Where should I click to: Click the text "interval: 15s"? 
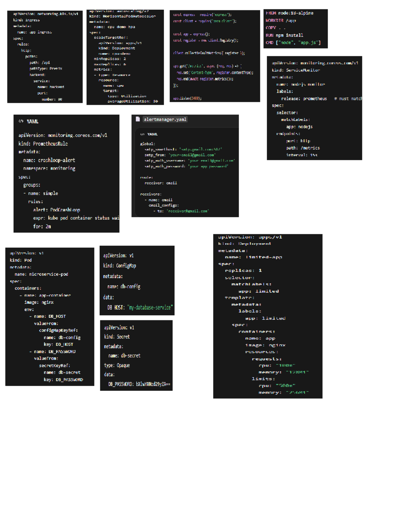pos(302,155)
